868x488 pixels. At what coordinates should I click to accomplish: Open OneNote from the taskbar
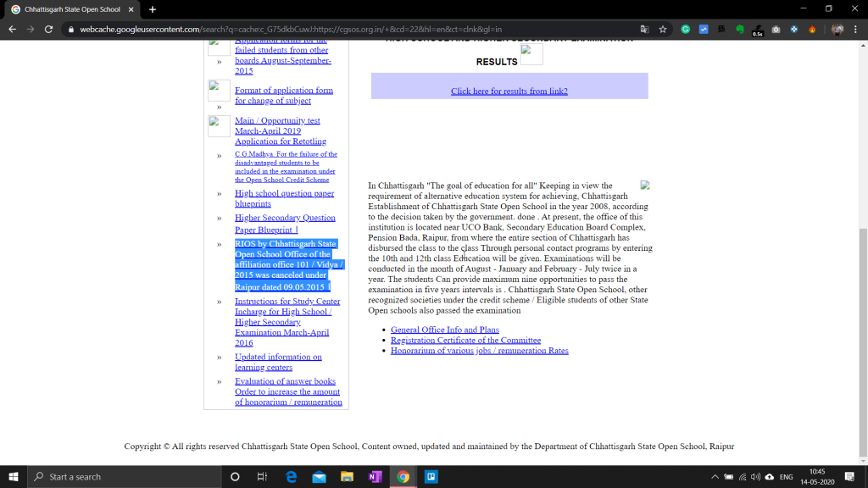pos(376,476)
